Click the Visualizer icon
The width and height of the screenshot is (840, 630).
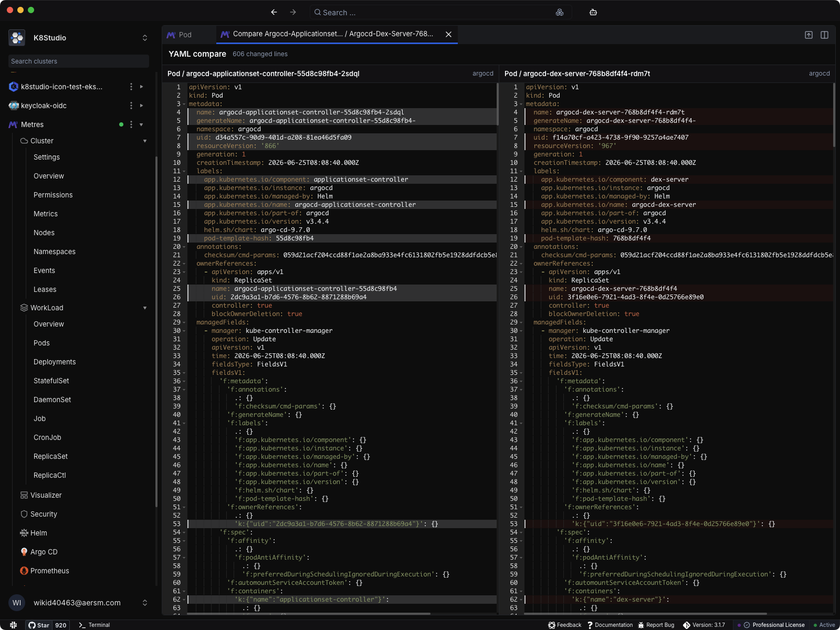coord(24,495)
